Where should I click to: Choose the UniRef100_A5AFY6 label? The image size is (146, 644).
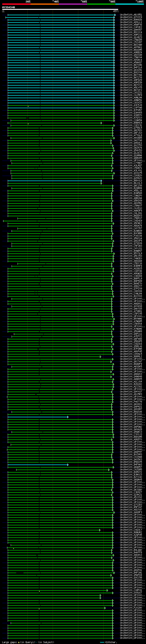click(x=131, y=25)
